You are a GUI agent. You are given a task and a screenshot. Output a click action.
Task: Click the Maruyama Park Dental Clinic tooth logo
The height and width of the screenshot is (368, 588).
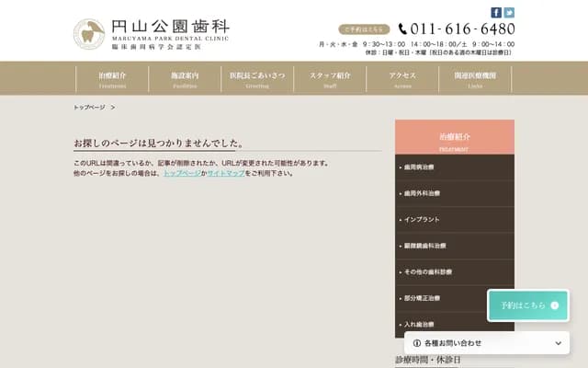[x=89, y=34]
